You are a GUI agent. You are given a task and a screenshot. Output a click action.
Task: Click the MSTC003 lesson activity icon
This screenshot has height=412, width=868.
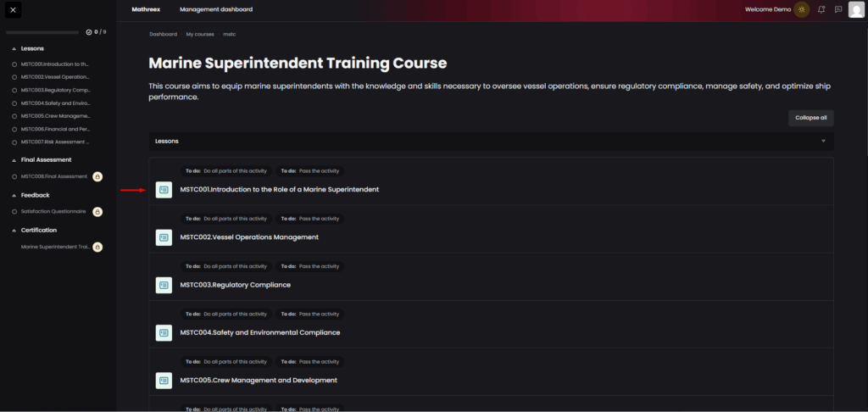pos(164,285)
